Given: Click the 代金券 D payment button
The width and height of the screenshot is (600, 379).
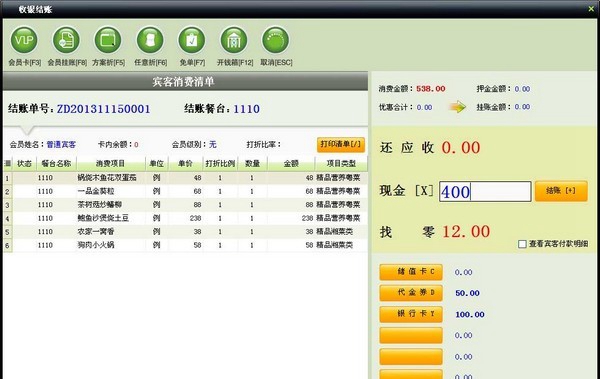Looking at the screenshot, I should click(411, 293).
